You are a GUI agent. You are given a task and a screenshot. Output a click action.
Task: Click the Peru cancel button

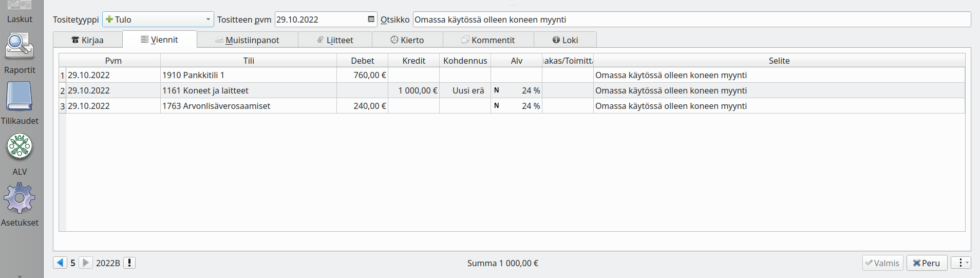[927, 263]
